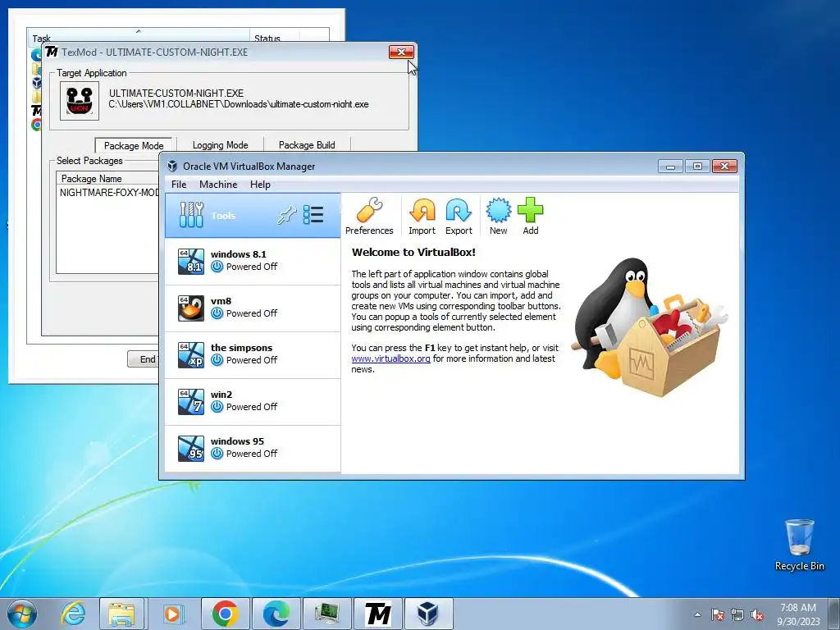Open the Recycle Bin on desktop
Viewport: 840px width, 630px height.
pos(799,545)
